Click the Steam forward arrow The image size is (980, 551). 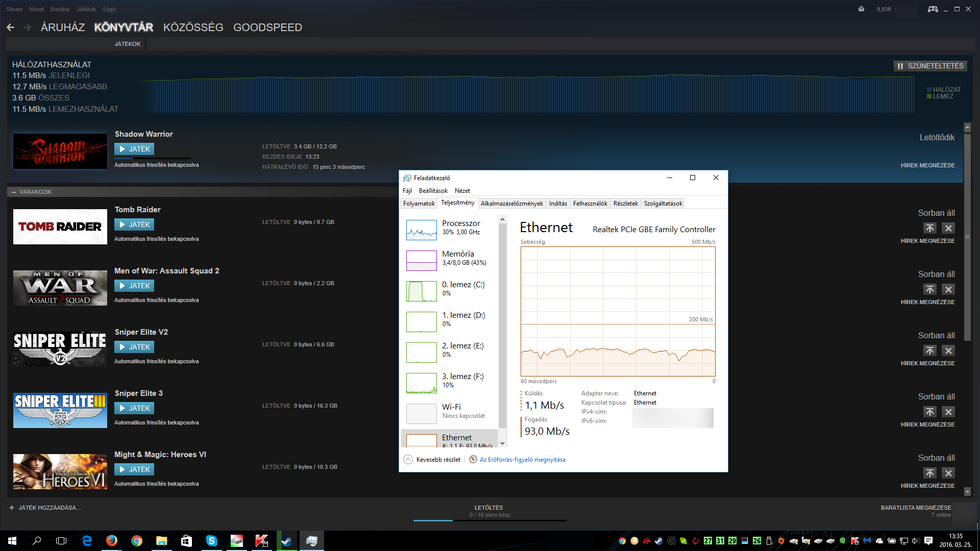[28, 28]
